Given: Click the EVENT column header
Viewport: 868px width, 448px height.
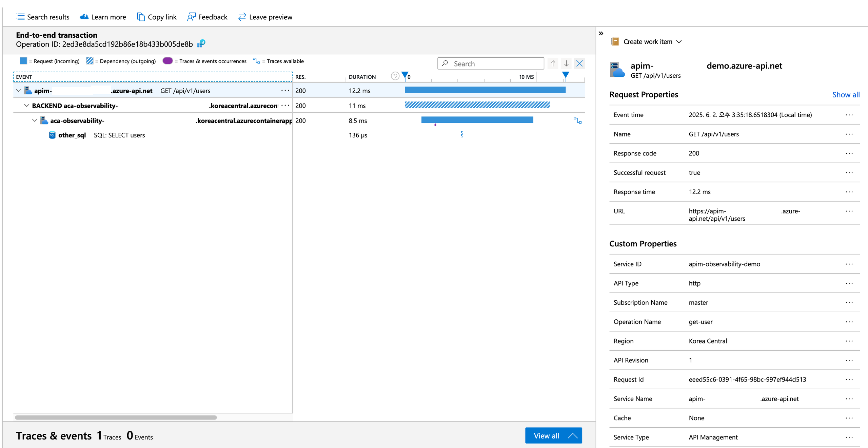Looking at the screenshot, I should tap(153, 77).
